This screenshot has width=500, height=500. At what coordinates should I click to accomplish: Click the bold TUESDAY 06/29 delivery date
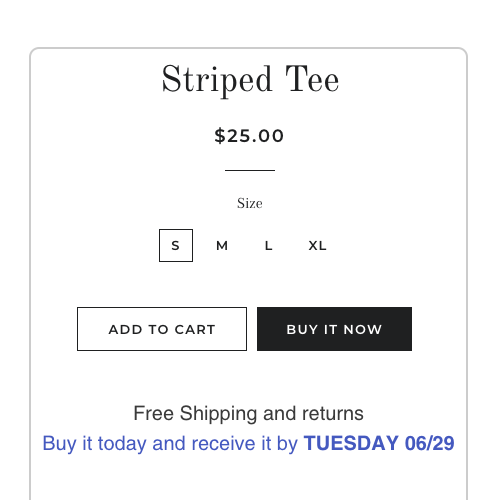[x=379, y=443]
